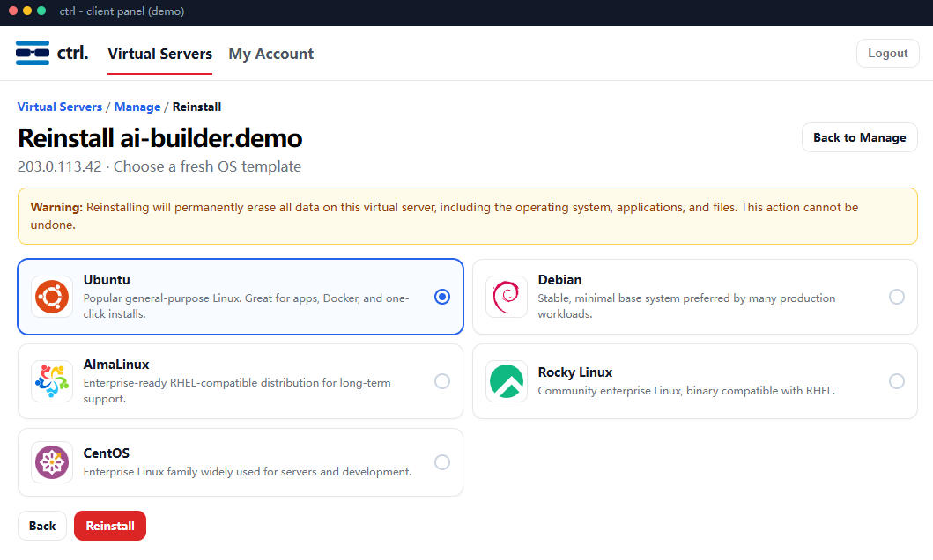The image size is (933, 560).
Task: Click the AlmaLinux logo icon
Action: [52, 381]
